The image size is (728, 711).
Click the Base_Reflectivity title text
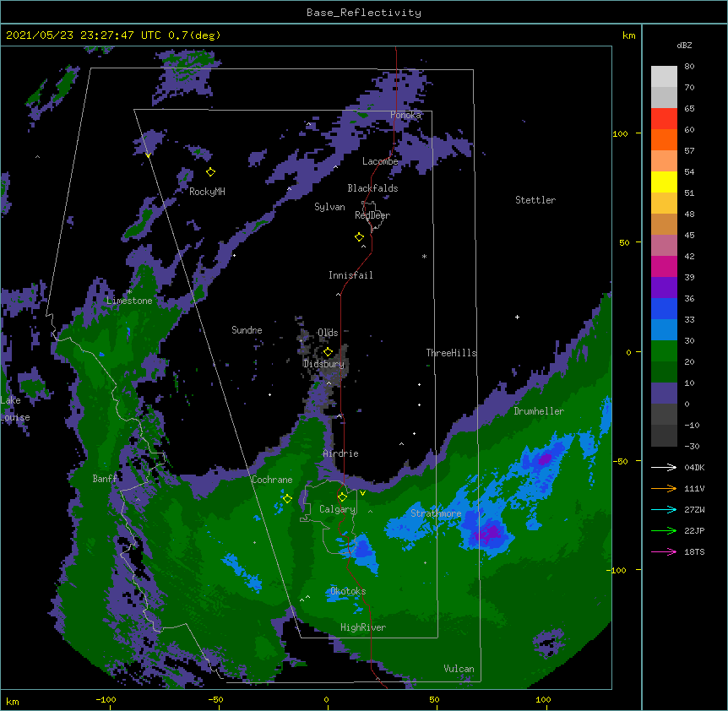(364, 13)
